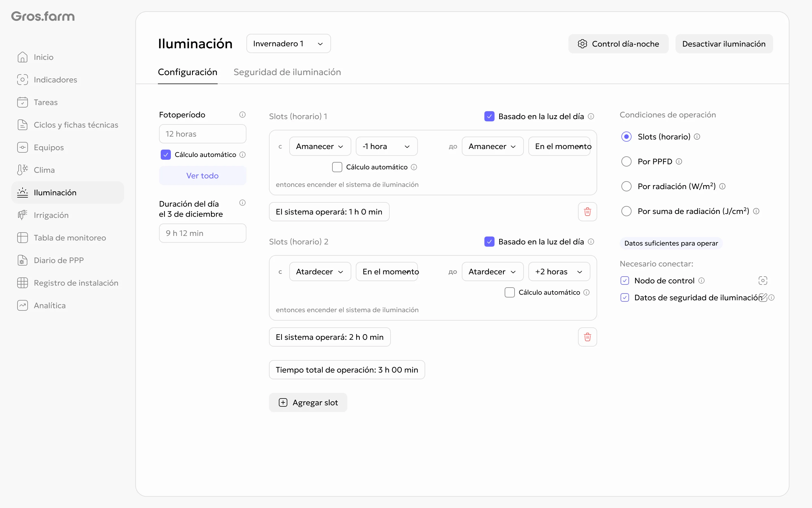This screenshot has width=812, height=508.
Task: Click the Indicadores sidebar icon
Action: 23,80
